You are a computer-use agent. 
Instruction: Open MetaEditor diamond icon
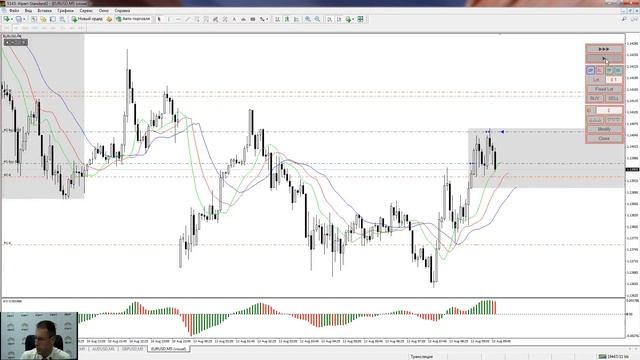(109, 19)
